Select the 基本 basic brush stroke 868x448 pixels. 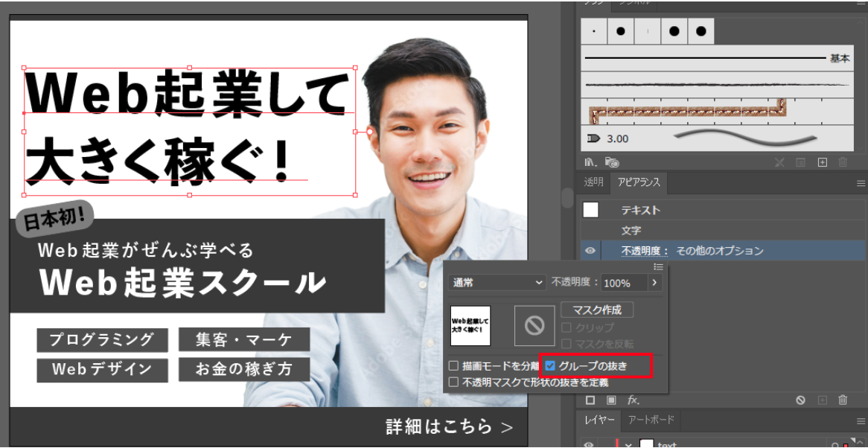[x=718, y=58]
